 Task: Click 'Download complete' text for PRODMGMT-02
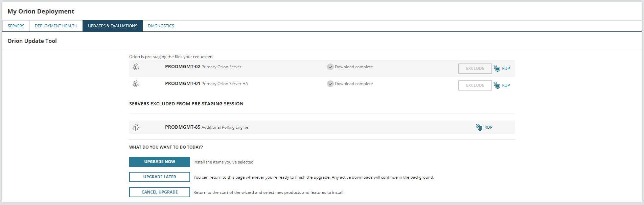[354, 67]
